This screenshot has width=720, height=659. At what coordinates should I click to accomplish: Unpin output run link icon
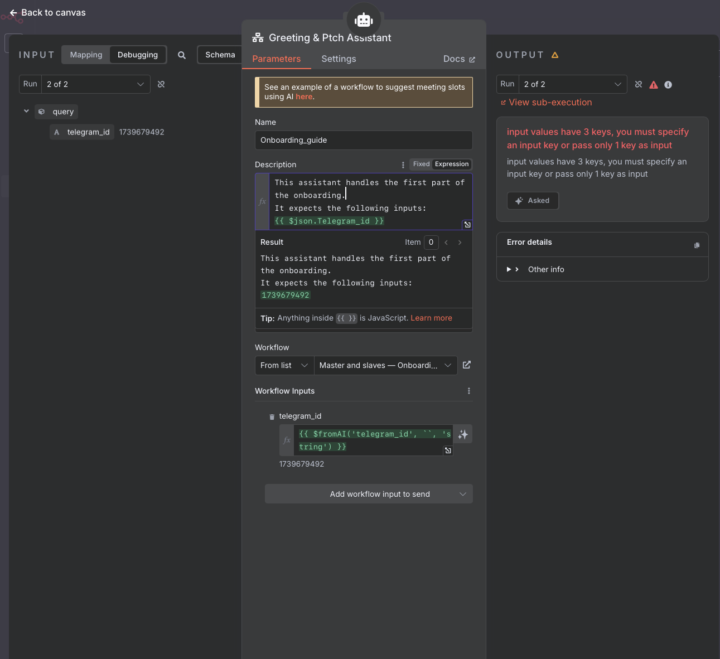638,84
